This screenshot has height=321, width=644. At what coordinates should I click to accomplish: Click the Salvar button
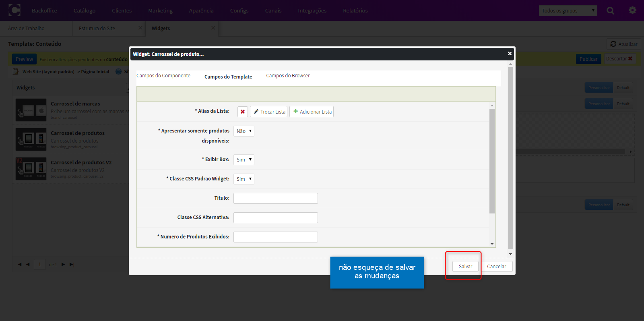click(x=465, y=266)
